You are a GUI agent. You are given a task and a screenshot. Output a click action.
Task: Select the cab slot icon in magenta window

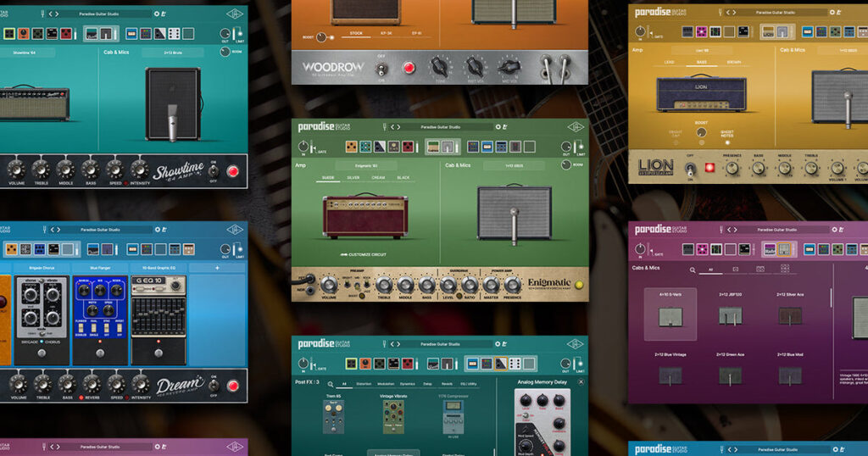[784, 249]
